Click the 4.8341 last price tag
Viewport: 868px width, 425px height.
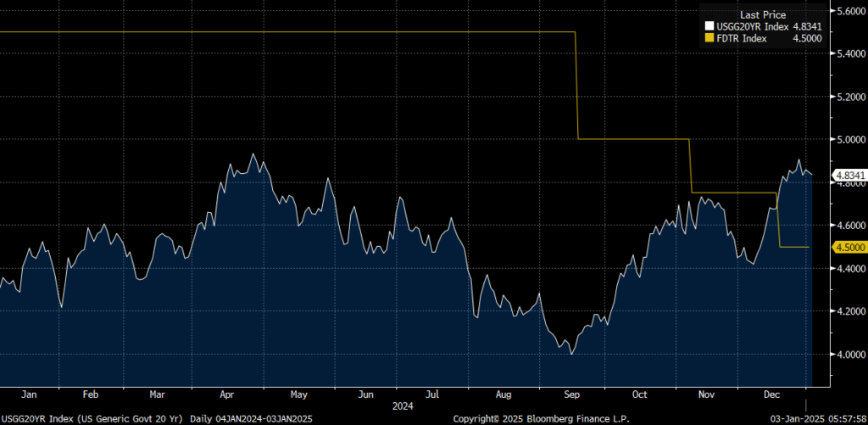pyautogui.click(x=849, y=176)
